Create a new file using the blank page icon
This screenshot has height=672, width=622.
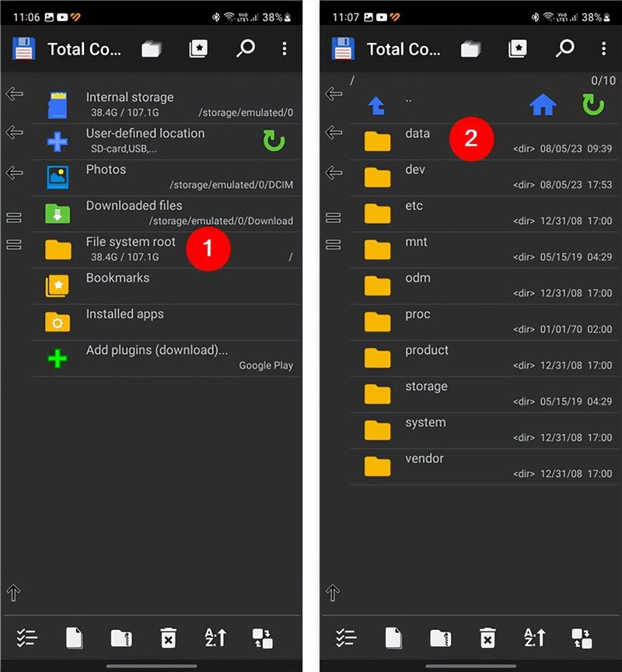[x=74, y=638]
